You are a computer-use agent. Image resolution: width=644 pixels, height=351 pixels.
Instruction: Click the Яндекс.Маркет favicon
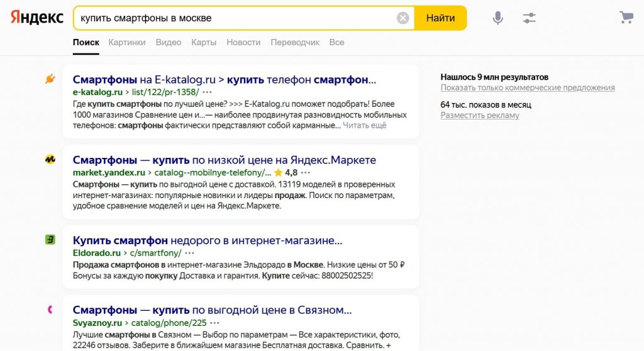click(x=50, y=159)
